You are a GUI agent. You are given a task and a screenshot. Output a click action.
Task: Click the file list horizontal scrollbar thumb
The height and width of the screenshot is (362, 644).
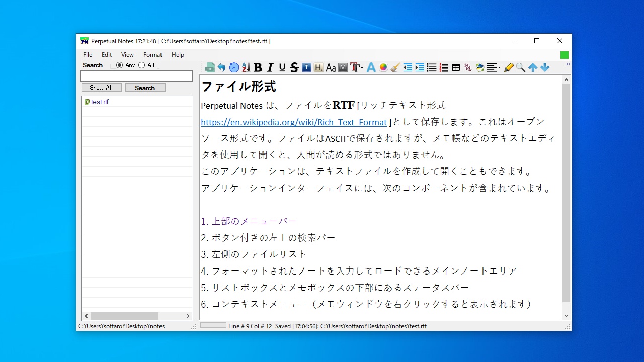124,316
